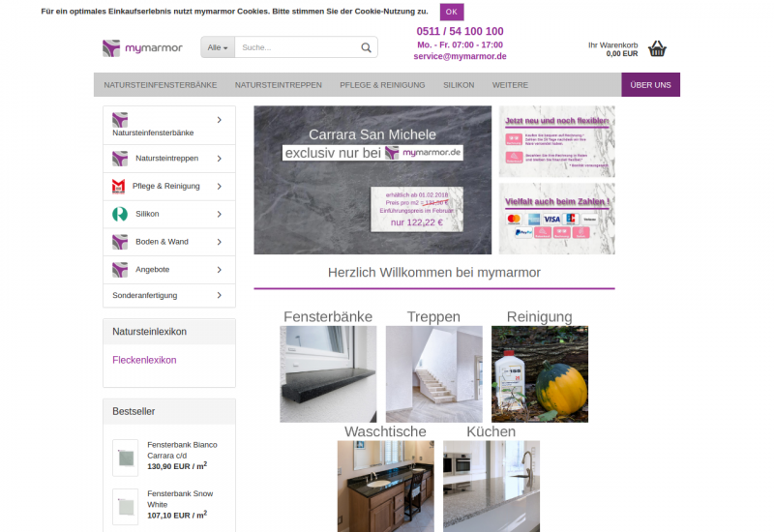Viewport: 774px width, 532px height.
Task: Open Natursteinfensterbänke in top navigation bar
Action: click(x=161, y=85)
